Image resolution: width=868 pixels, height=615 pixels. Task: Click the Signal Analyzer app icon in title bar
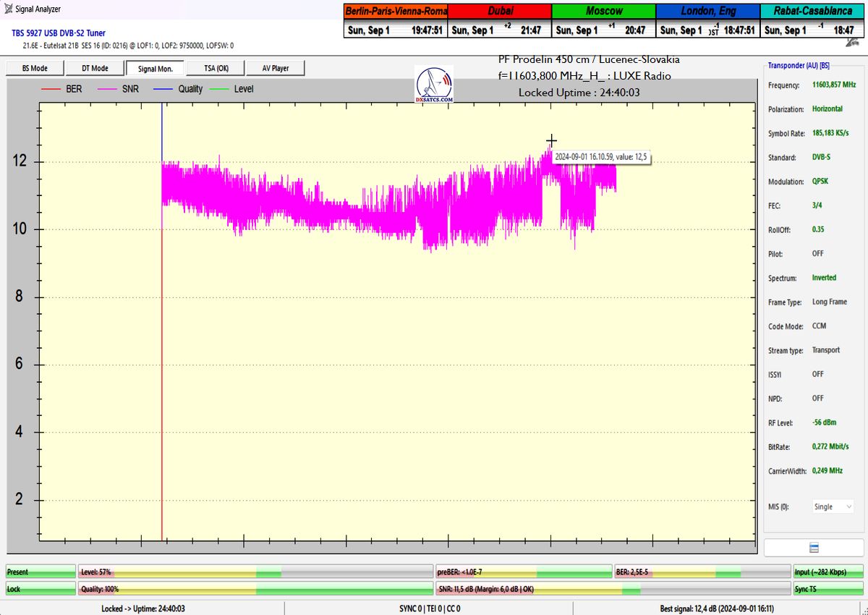pos(8,9)
